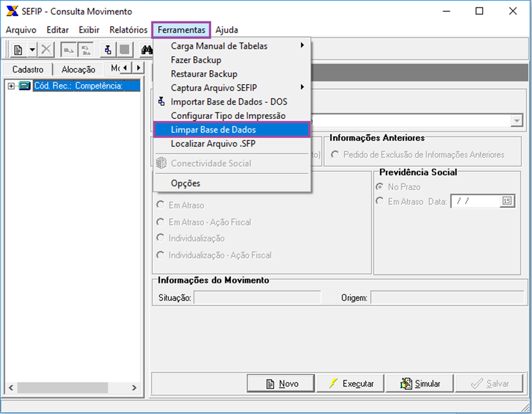Open the Relatórios menu

coord(129,30)
